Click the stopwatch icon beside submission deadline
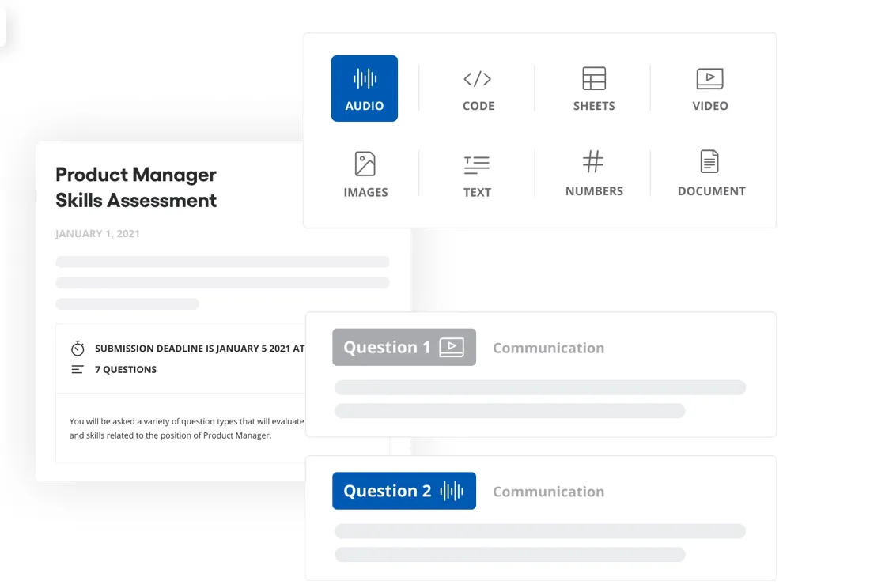 (78, 348)
